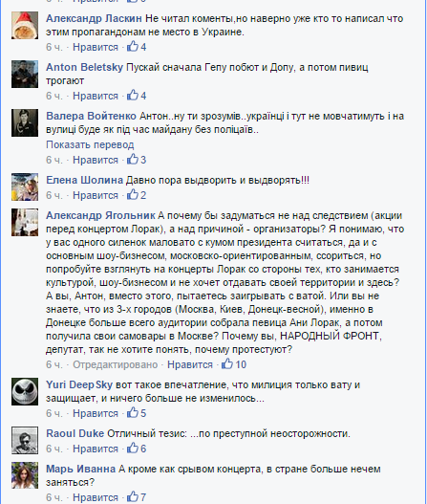Like Anton Beletsky's comment with Нравится
The height and width of the screenshot is (504, 427).
(96, 96)
